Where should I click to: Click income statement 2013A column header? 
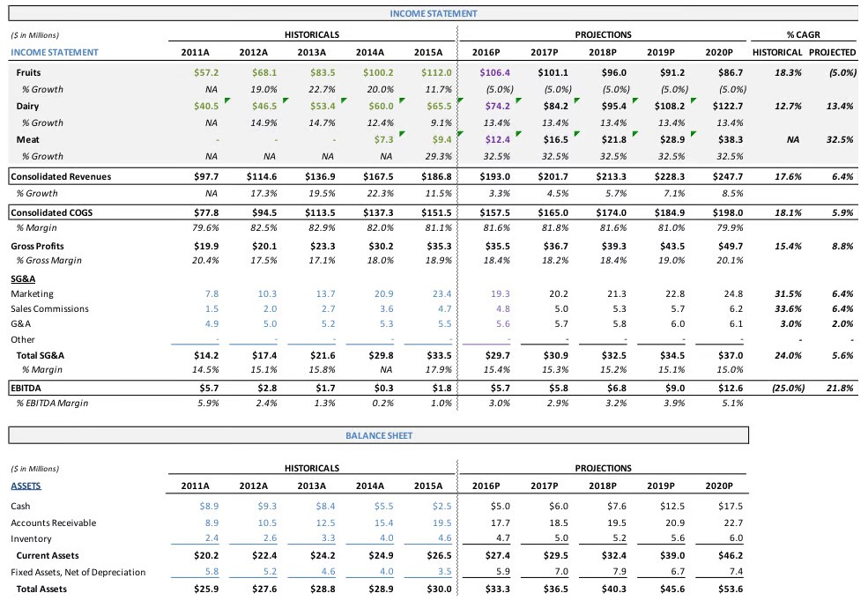(x=312, y=53)
